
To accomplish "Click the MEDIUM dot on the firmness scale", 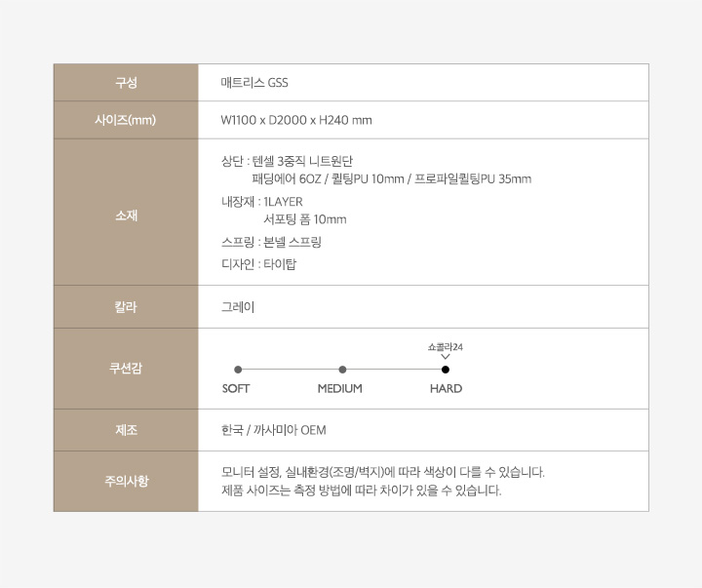I will pyautogui.click(x=342, y=370).
